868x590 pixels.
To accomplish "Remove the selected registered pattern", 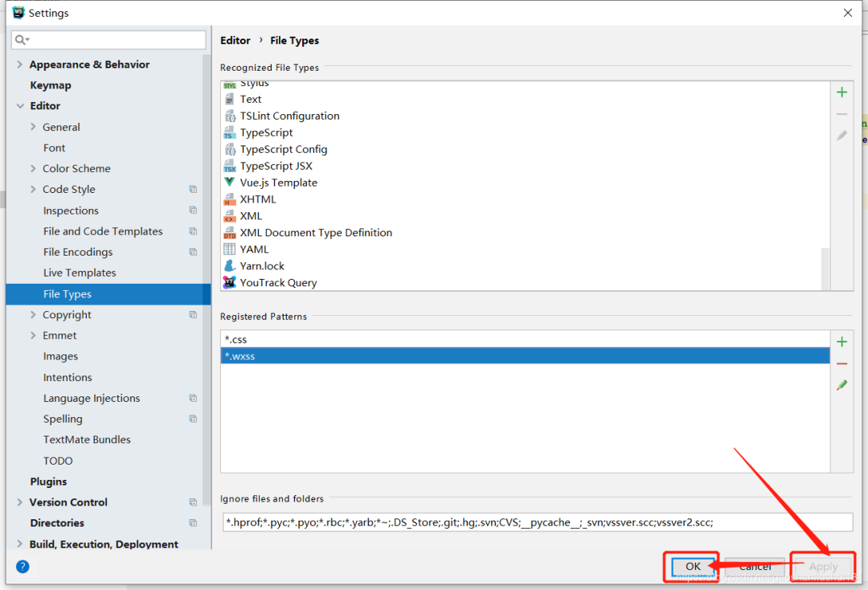I will pos(841,363).
